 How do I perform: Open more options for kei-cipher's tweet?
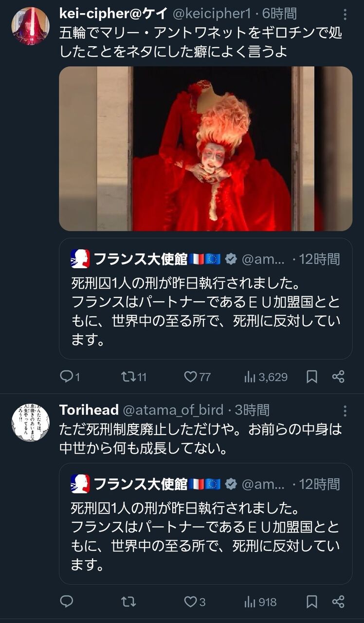coord(345,15)
